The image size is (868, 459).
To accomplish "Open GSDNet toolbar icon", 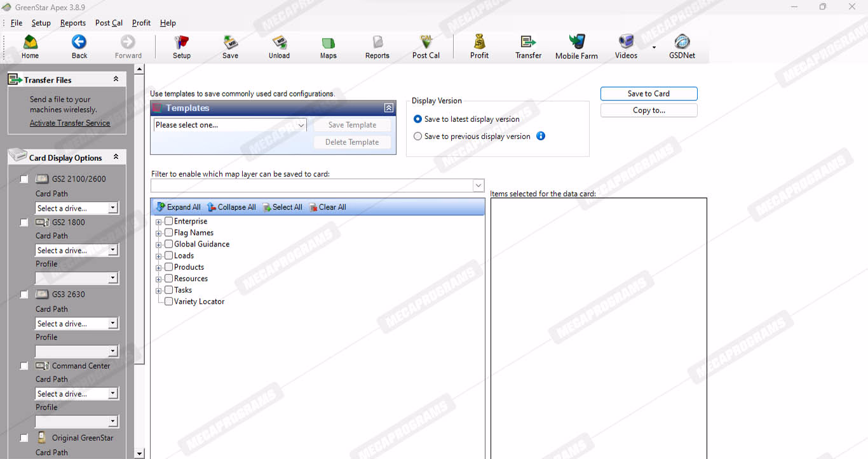I will tap(682, 47).
